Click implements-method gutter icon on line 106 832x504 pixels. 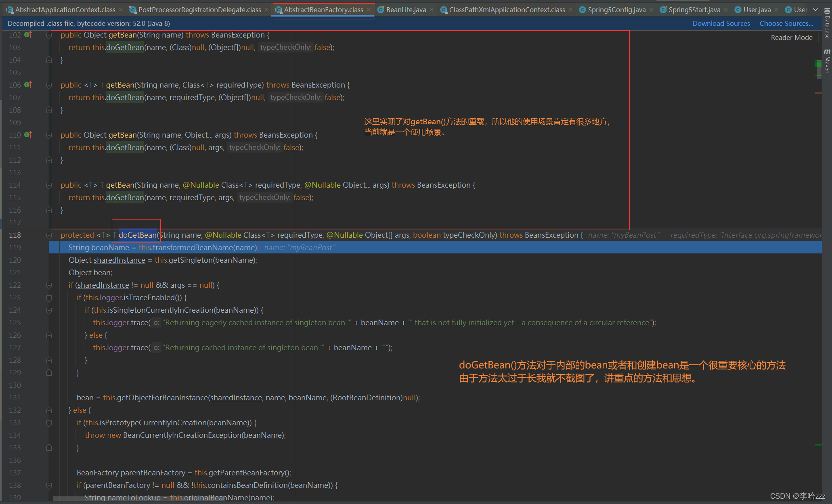click(x=27, y=85)
